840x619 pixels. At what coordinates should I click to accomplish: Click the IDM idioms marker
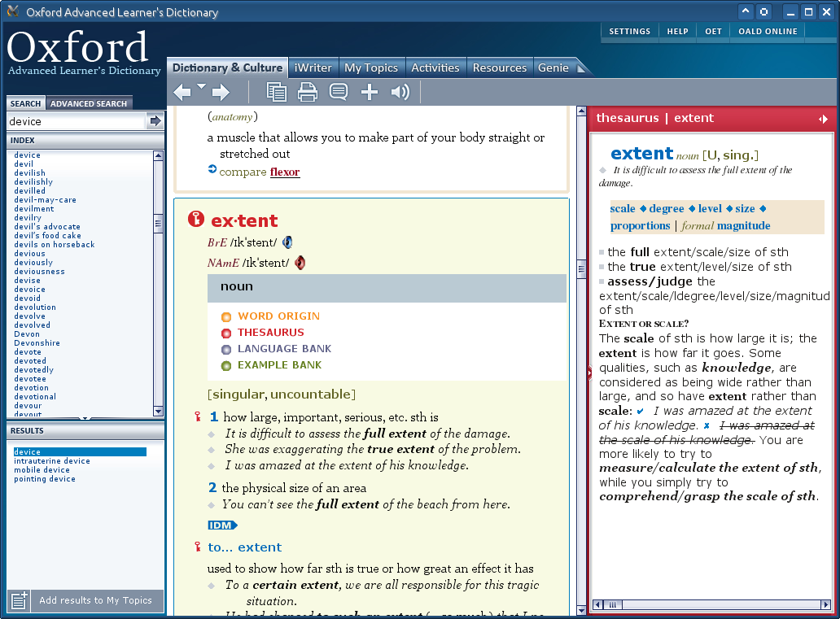pyautogui.click(x=222, y=525)
